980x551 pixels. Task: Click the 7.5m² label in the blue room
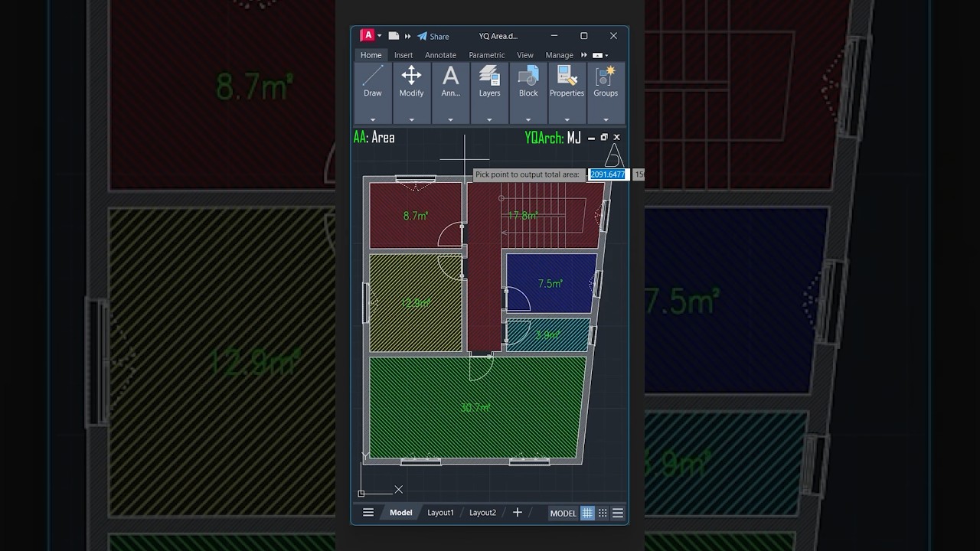(550, 284)
